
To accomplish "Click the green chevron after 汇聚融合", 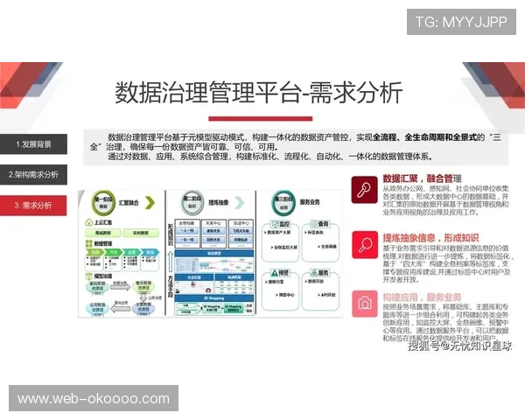I will [150, 203].
